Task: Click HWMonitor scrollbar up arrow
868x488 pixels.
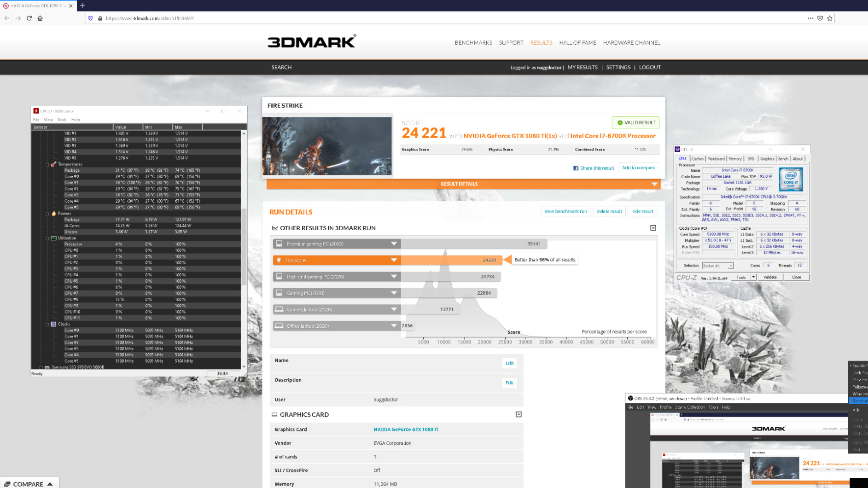Action: pos(244,134)
